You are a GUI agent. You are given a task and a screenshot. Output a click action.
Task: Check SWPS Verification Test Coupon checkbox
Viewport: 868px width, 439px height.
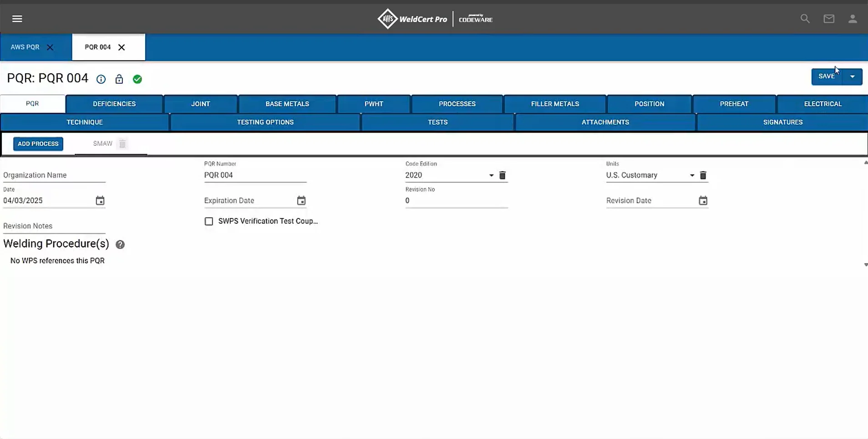[208, 221]
